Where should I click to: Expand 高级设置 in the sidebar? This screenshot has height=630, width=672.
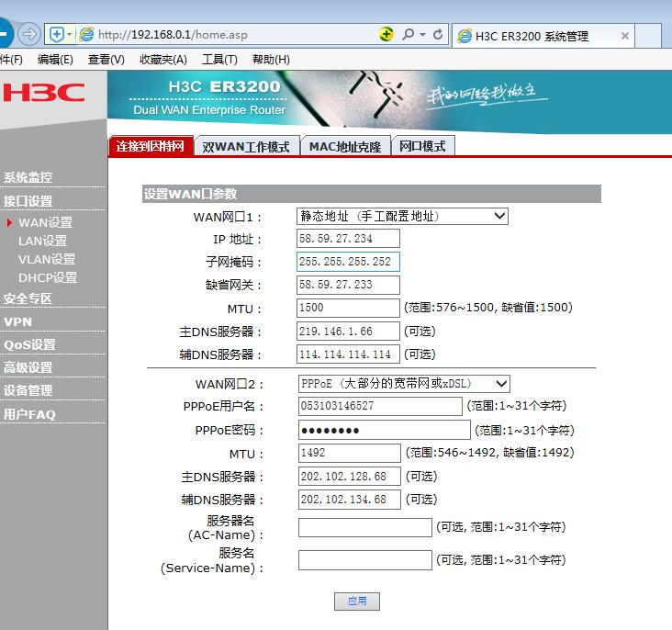28,367
